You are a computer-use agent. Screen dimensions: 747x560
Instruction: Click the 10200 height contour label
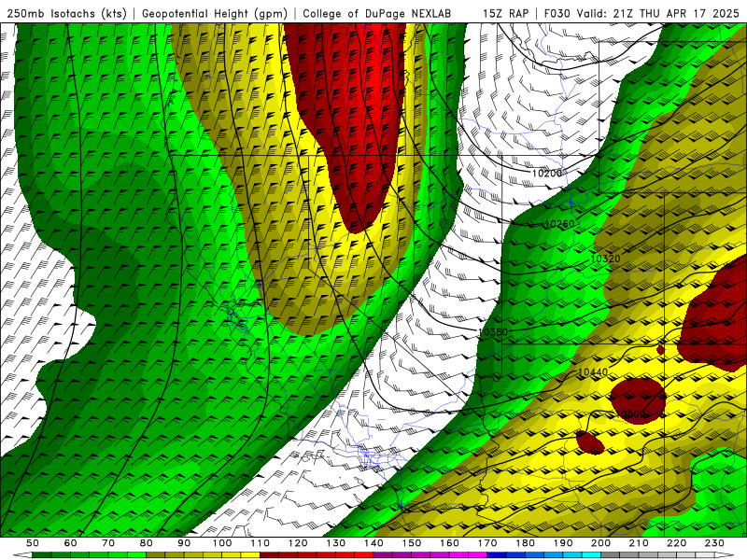(546, 174)
